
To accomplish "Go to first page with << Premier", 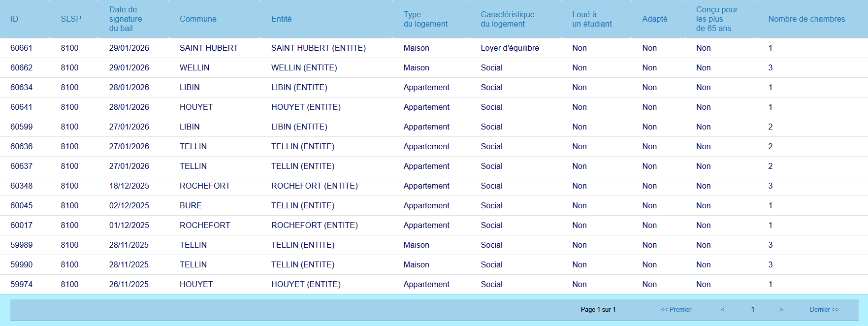I will [x=675, y=310].
